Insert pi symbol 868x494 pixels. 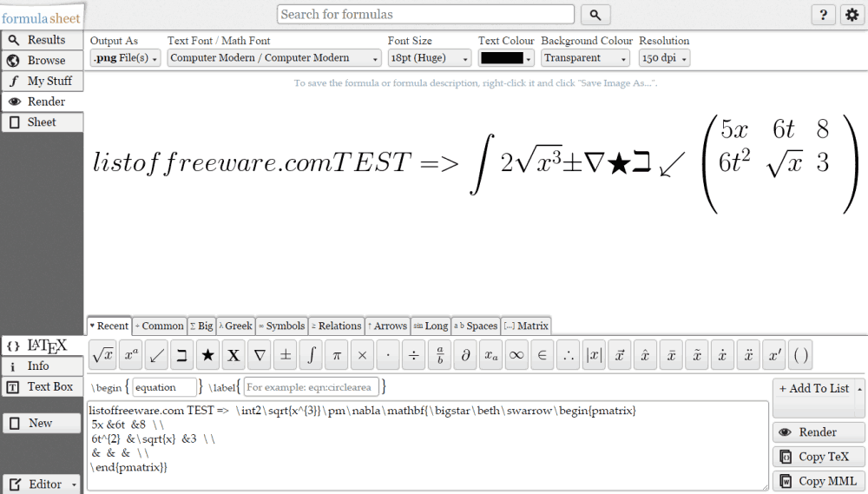click(337, 355)
